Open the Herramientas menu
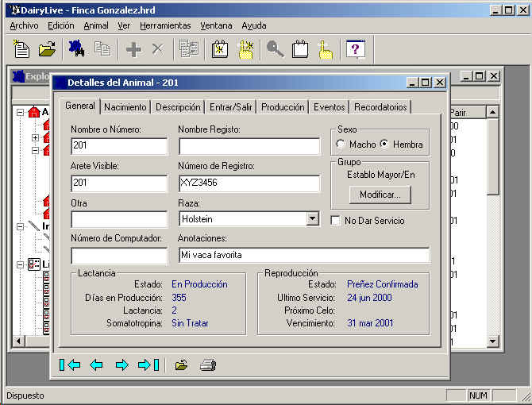Screen dimensions: 532x405 pos(165,25)
